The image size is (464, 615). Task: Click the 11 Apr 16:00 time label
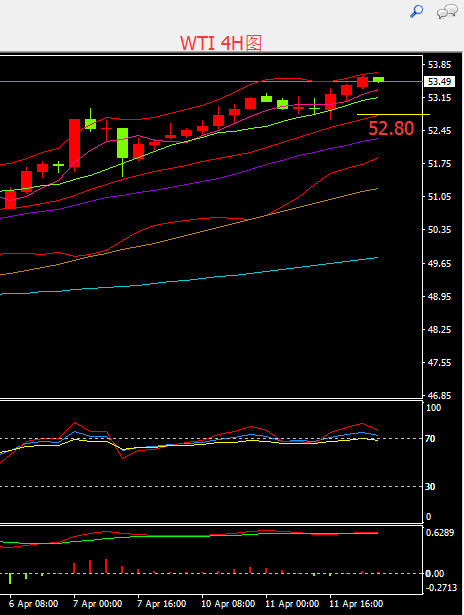click(356, 604)
